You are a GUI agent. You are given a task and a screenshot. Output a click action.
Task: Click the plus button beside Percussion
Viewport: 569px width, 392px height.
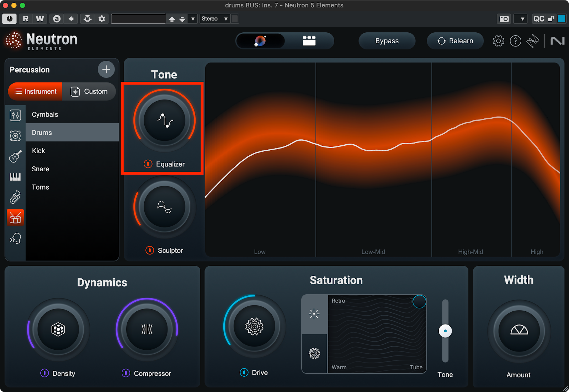[x=106, y=69]
